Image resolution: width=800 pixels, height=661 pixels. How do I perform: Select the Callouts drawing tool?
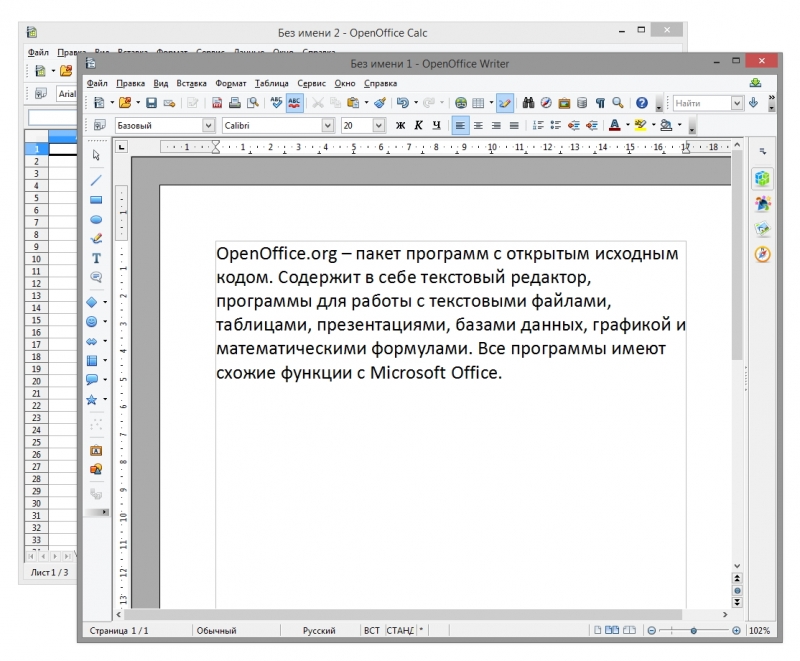tap(96, 277)
